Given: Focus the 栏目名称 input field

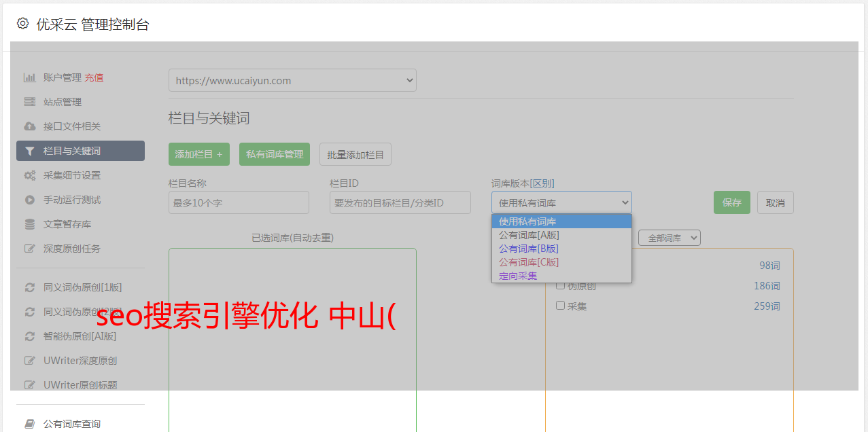Looking at the screenshot, I should click(239, 202).
